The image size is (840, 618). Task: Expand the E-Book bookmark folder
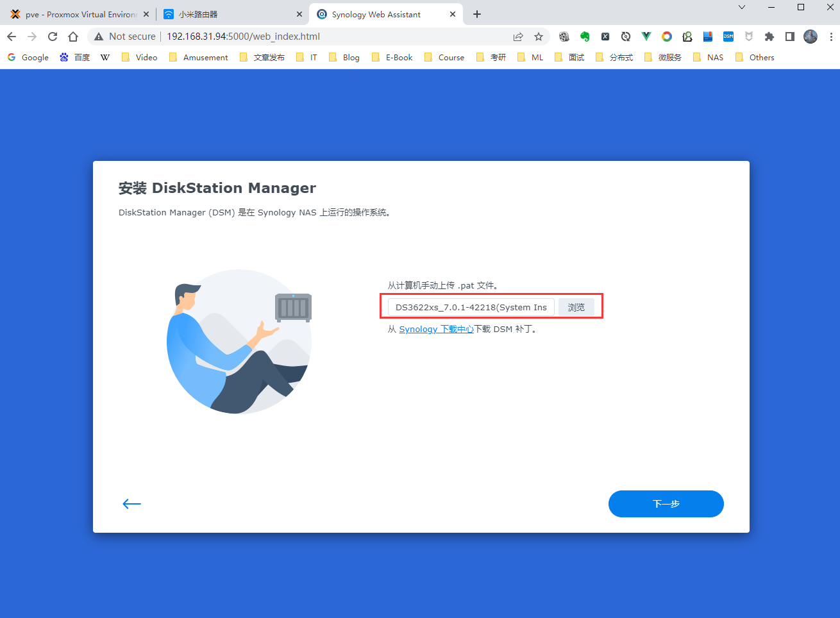coord(392,58)
